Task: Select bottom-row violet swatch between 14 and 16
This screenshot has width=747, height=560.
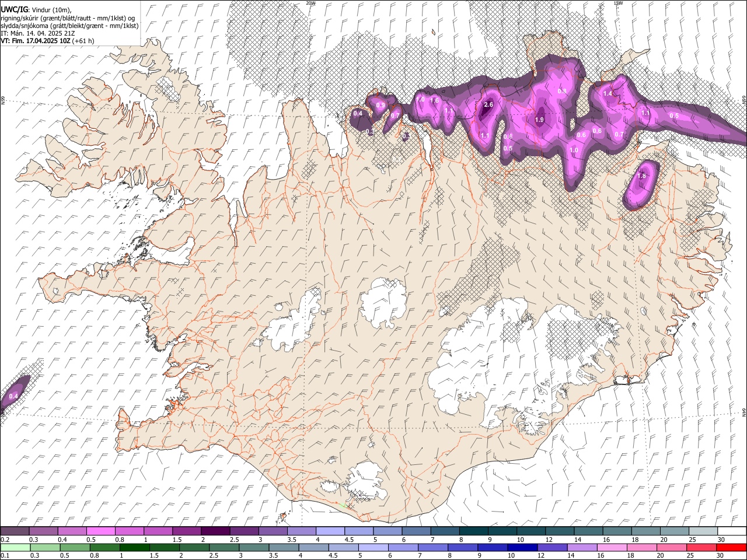Action: (582, 548)
